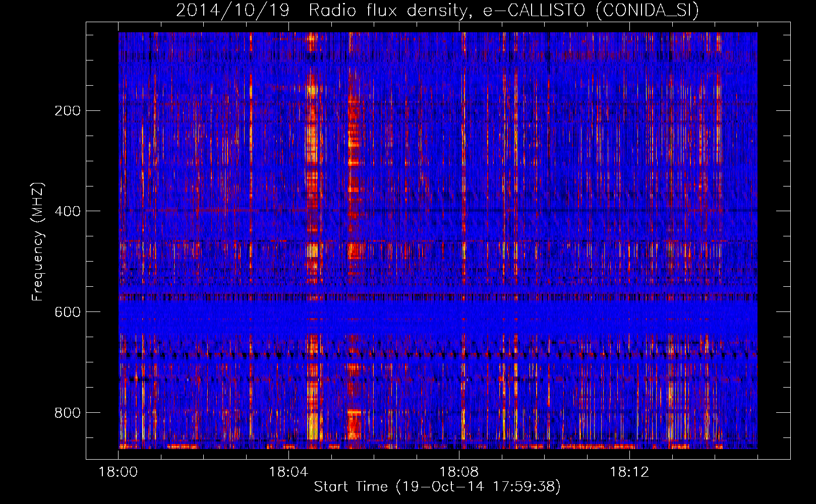Screen dimensions: 816x504
Task: Click the "Frequency (MHZ)" axis label
Action: click(x=38, y=241)
